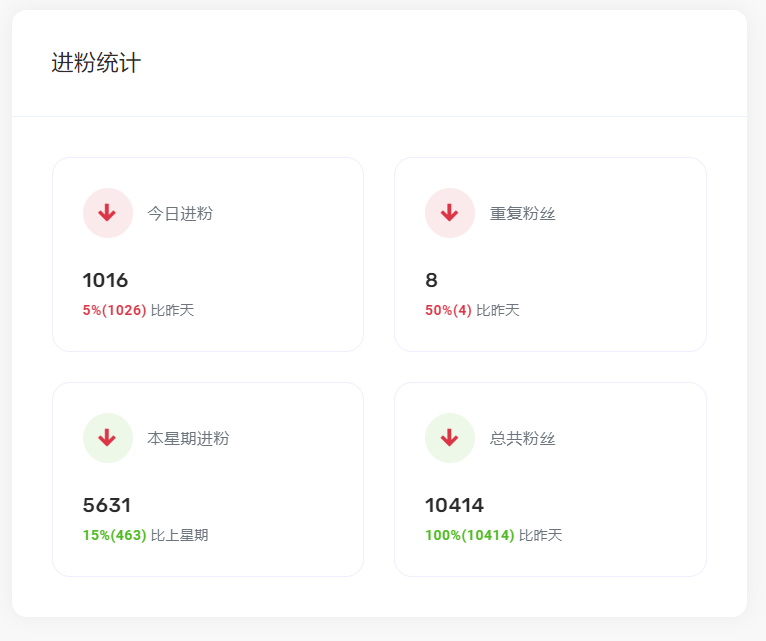Click the 1016 value for today's fans
The image size is (766, 641).
[x=105, y=280]
